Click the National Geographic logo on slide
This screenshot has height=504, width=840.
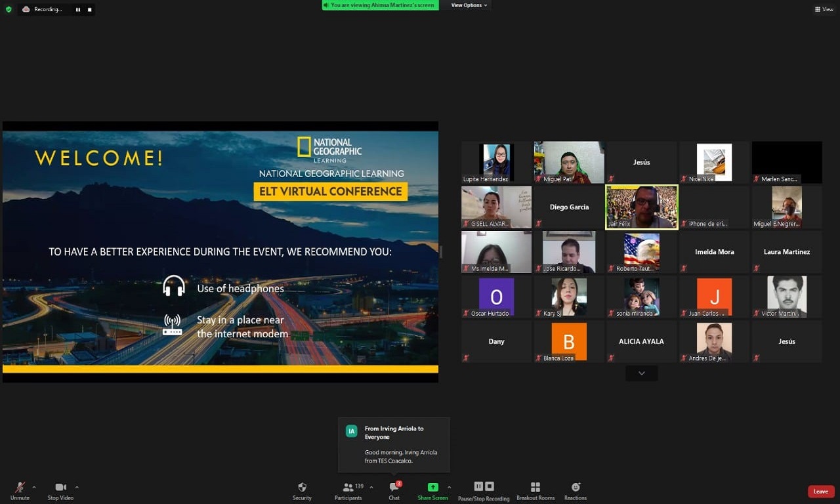(x=329, y=150)
